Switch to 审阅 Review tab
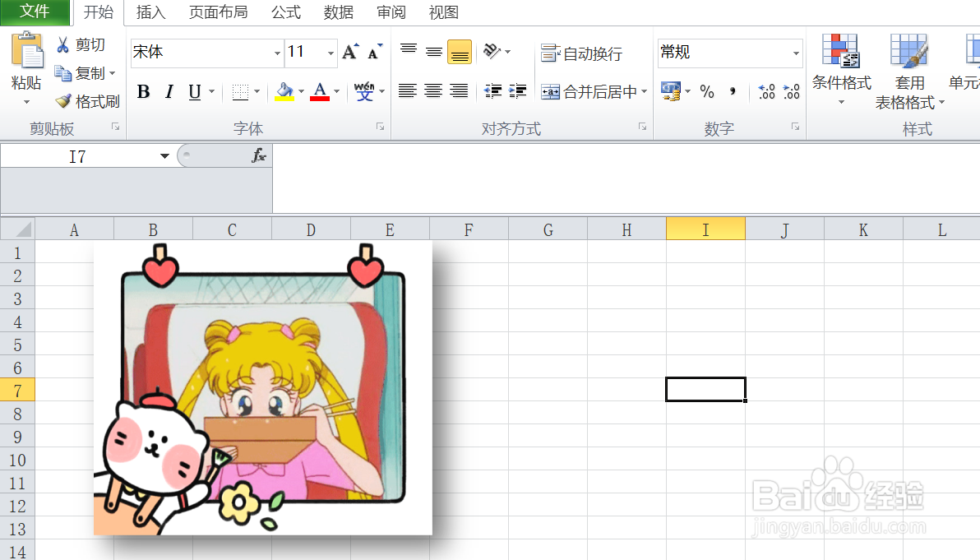The height and width of the screenshot is (560, 980). point(391,12)
